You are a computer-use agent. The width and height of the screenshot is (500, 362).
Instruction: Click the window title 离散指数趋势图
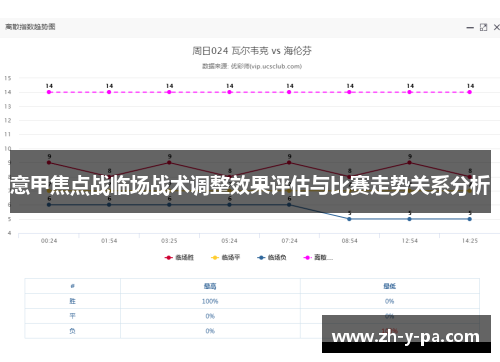click(30, 27)
